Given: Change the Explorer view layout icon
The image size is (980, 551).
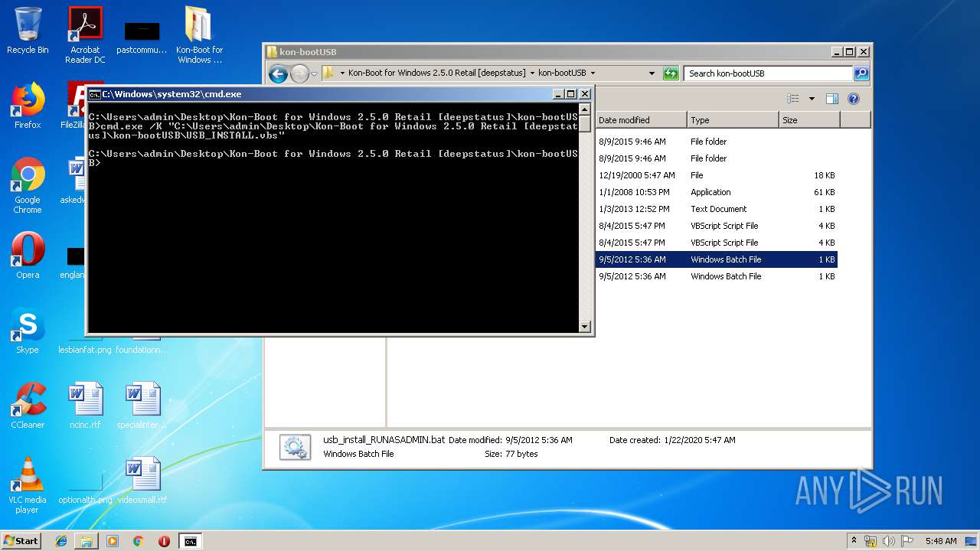Looking at the screenshot, I should coord(793,99).
